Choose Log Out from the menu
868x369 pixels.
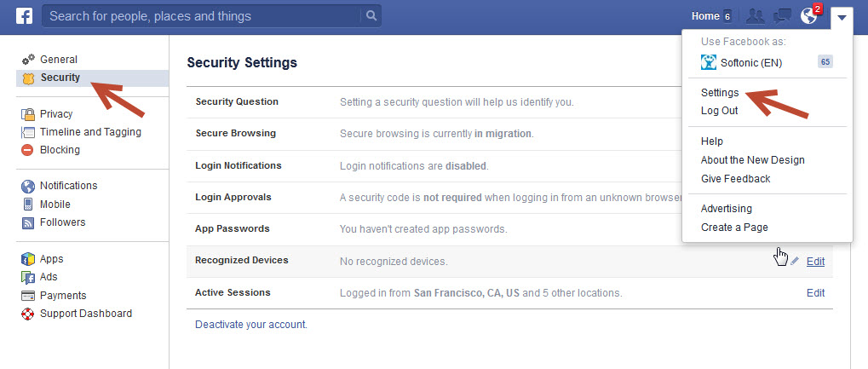pos(719,111)
